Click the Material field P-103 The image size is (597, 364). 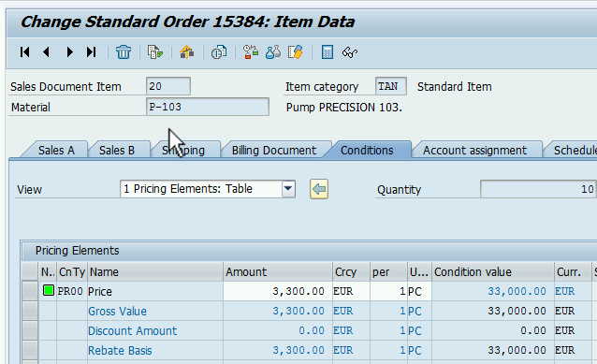208,107
